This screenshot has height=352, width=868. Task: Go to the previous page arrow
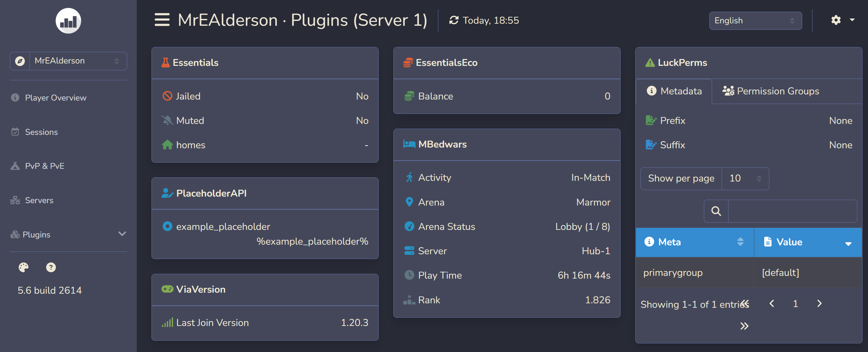(772, 304)
